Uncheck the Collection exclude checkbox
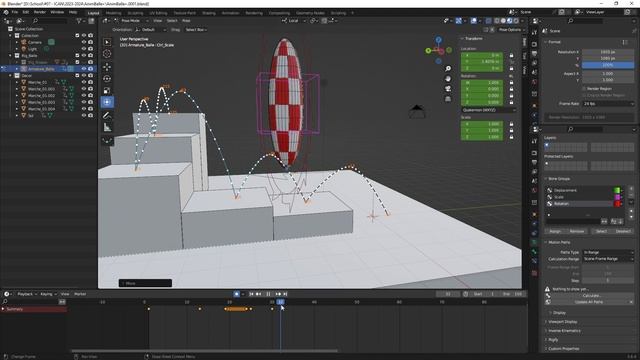The width and height of the screenshot is (640, 360). coord(77,36)
